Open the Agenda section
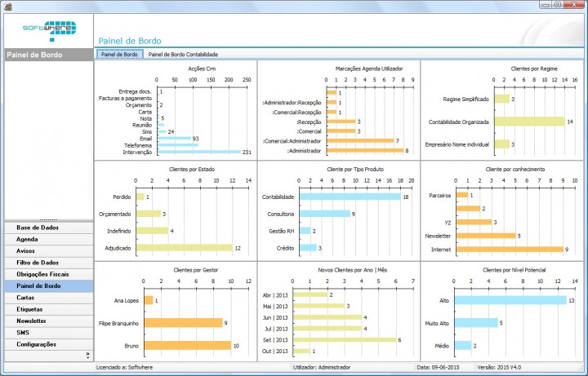The width and height of the screenshot is (588, 376). tap(49, 239)
